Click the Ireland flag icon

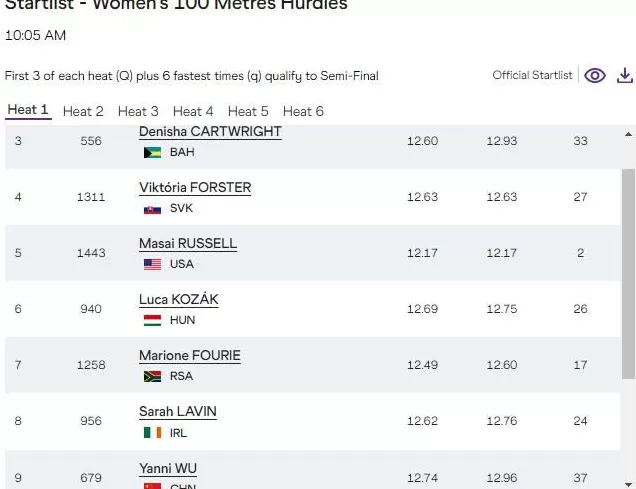pyautogui.click(x=153, y=433)
